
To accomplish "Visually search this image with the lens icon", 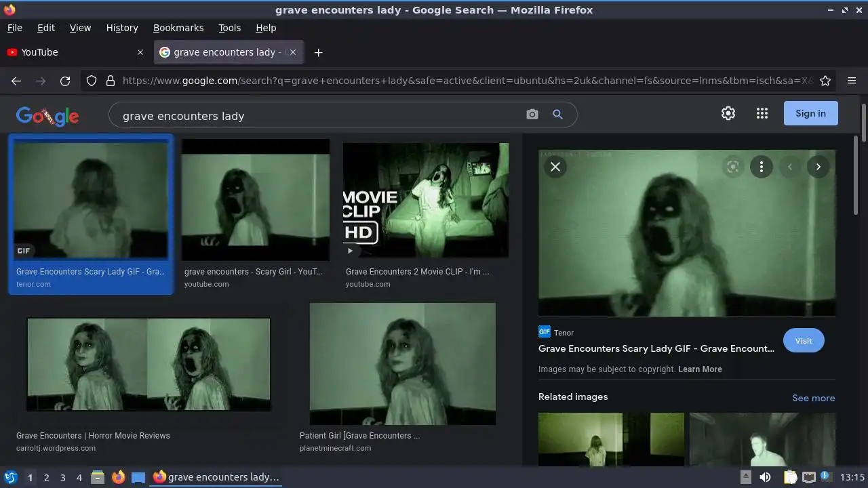I will tap(733, 167).
